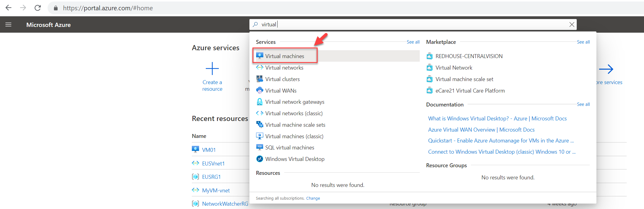Screen dimensions: 644x209
Task: Click the REDHOUSE-CENTRALVISION marketplace bag icon
Action: coord(429,56)
